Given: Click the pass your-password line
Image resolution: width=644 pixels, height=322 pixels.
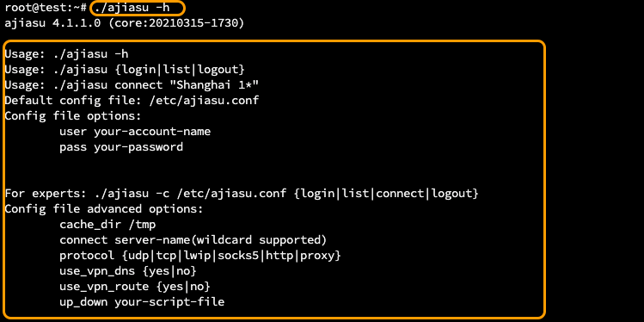Looking at the screenshot, I should click(121, 147).
